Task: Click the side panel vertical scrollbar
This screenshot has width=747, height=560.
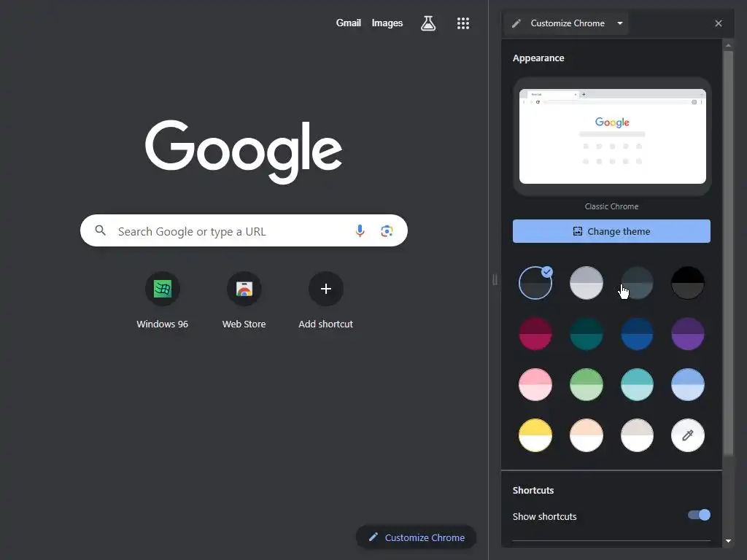Action: point(728,252)
